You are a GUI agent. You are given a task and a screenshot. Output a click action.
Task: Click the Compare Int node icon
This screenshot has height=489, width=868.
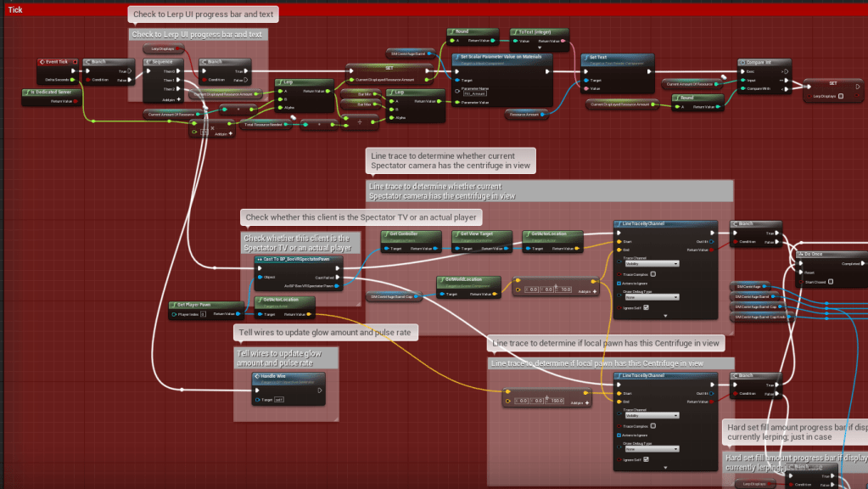click(744, 62)
